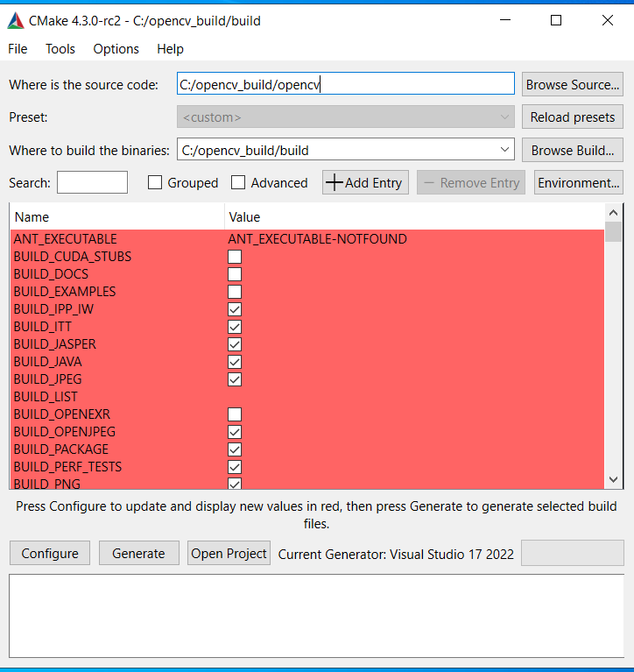Click Browse Source button
634x672 pixels.
pos(573,84)
